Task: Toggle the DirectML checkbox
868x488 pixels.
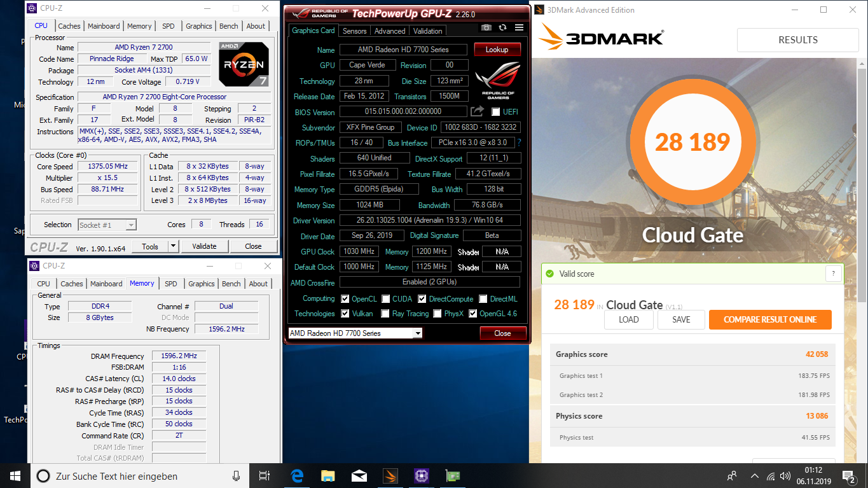Action: [483, 299]
